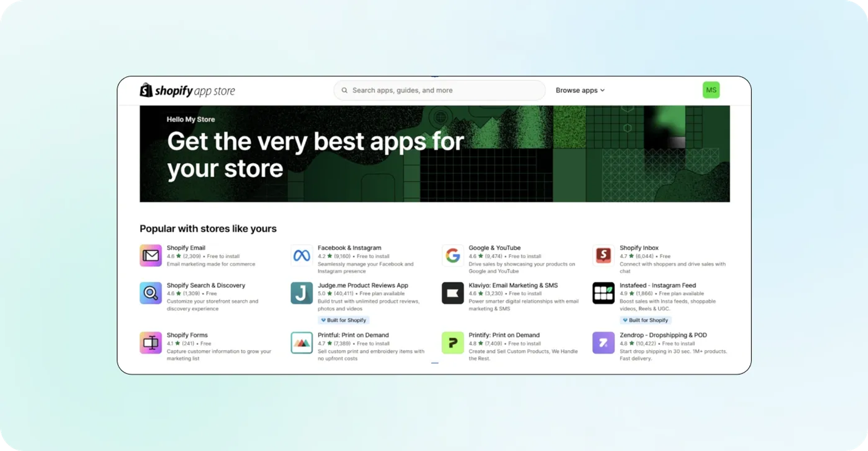Click the Get the very best apps banner
868x451 pixels.
click(x=435, y=154)
